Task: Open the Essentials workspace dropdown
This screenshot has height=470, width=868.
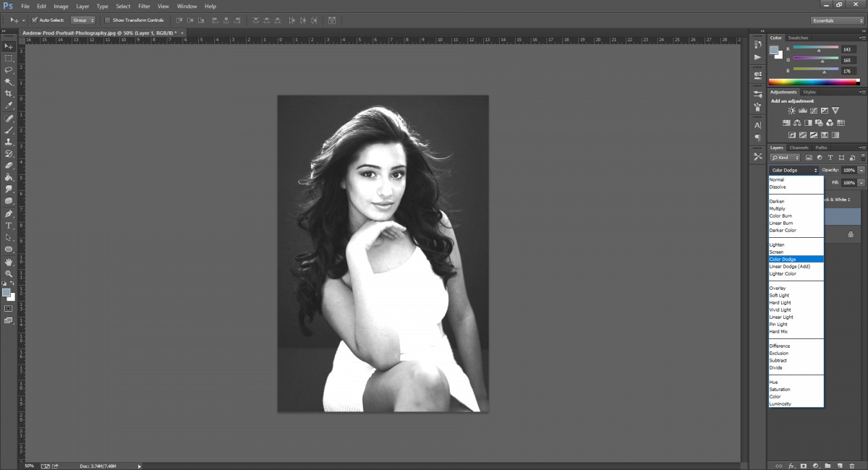Action: click(x=837, y=20)
